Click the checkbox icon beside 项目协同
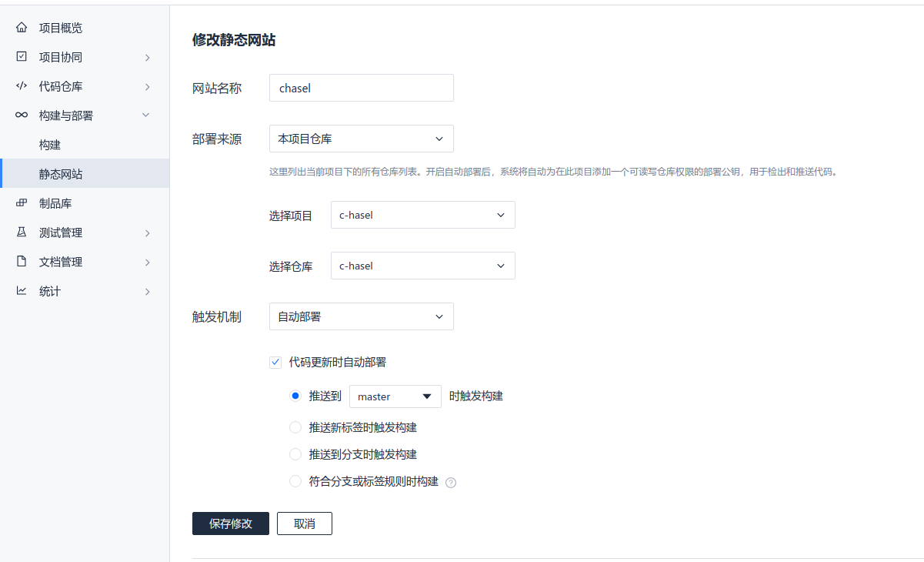 22,57
